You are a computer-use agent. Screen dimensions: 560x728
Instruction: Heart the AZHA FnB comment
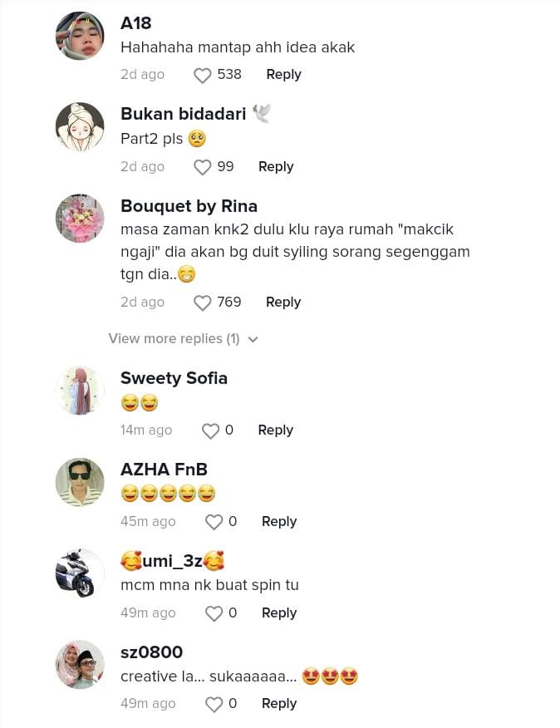click(214, 522)
